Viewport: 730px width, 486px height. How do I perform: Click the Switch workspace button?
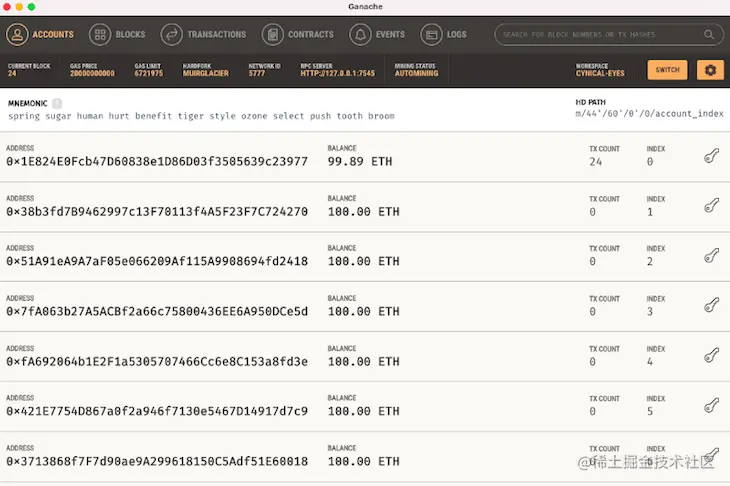[x=667, y=70]
